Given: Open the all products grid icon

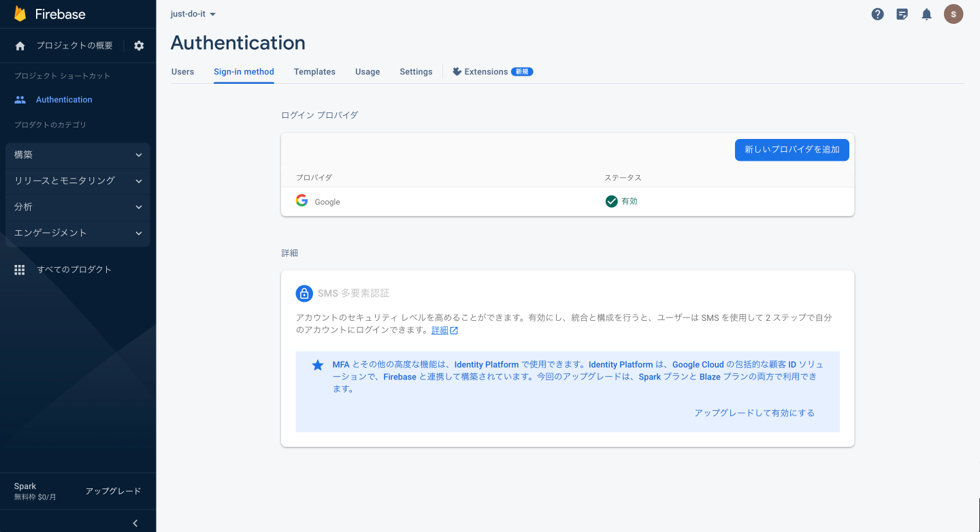Looking at the screenshot, I should coord(20,270).
